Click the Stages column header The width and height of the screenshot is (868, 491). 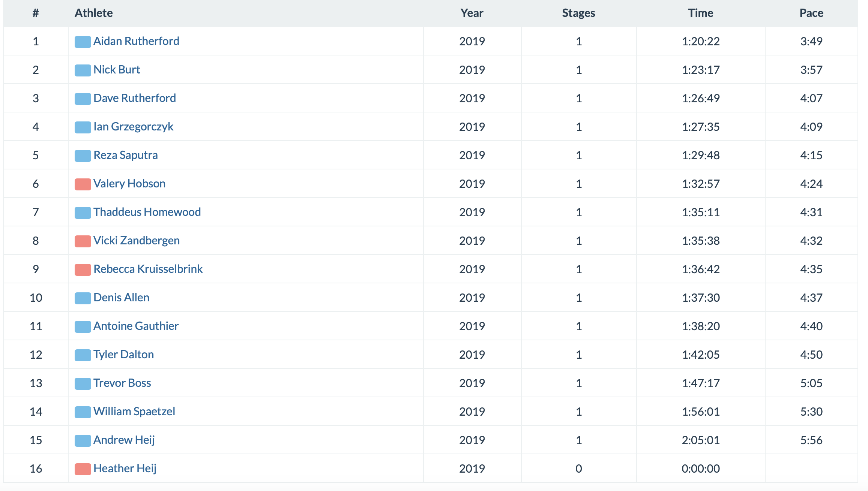(578, 13)
